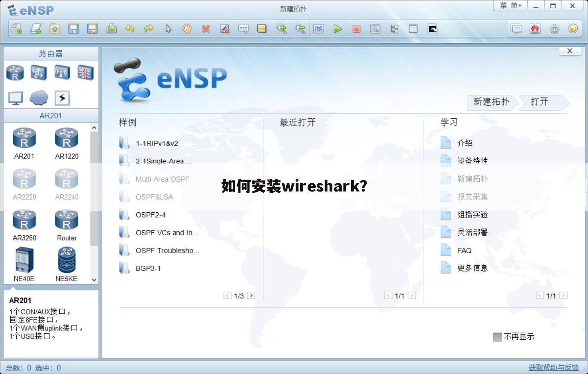Click device list scrollbar down arrow
Screen dimensions: 588x374
(x=94, y=280)
